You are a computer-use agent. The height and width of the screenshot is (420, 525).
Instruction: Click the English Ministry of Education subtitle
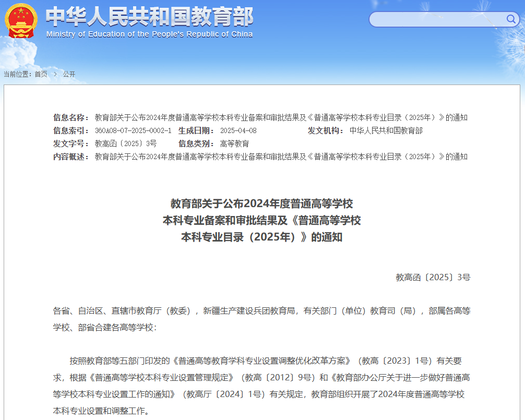click(x=149, y=34)
